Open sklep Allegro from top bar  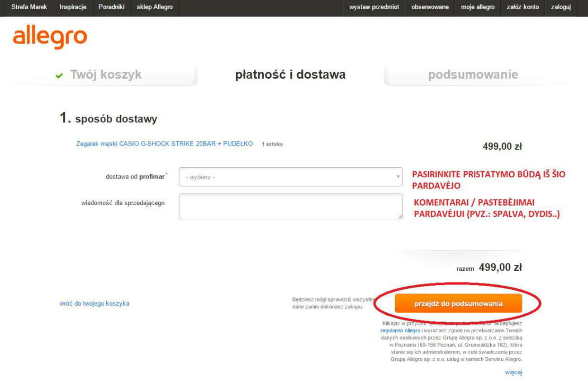[155, 7]
